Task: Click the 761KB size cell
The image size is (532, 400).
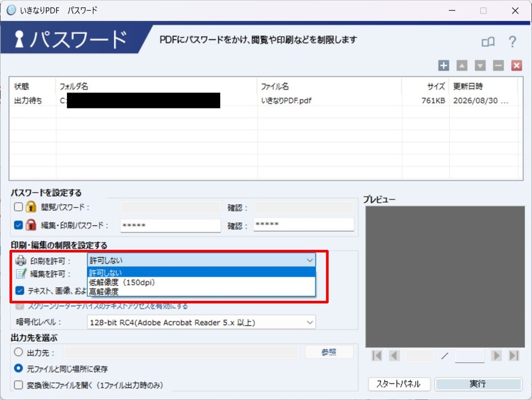Action: pos(433,100)
